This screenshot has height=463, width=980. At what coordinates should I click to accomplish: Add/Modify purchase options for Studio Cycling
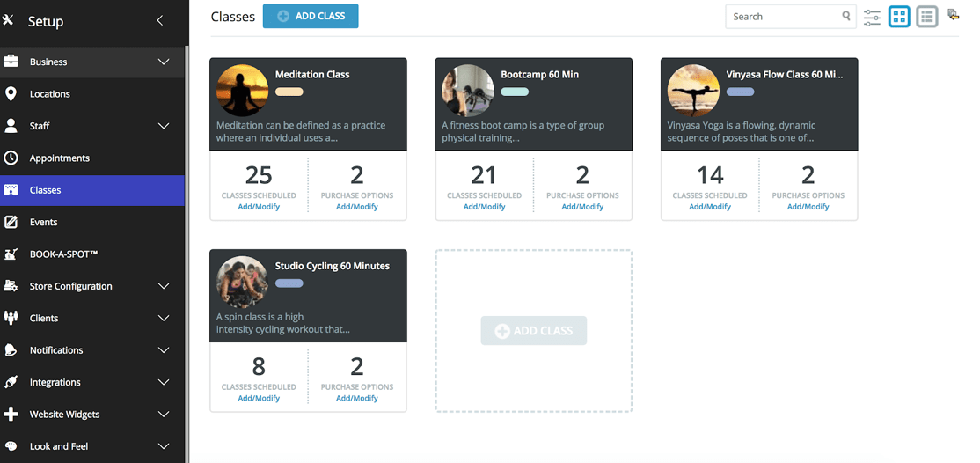point(357,398)
